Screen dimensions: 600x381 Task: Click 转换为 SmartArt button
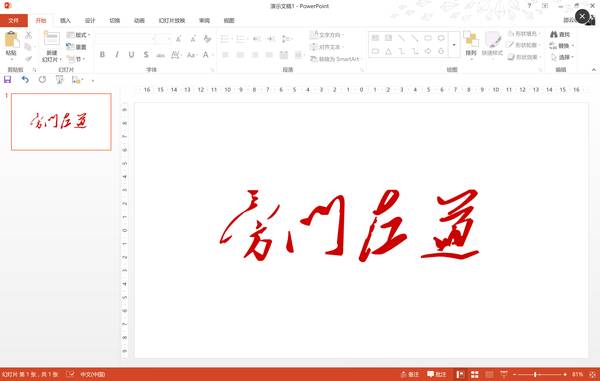[335, 59]
